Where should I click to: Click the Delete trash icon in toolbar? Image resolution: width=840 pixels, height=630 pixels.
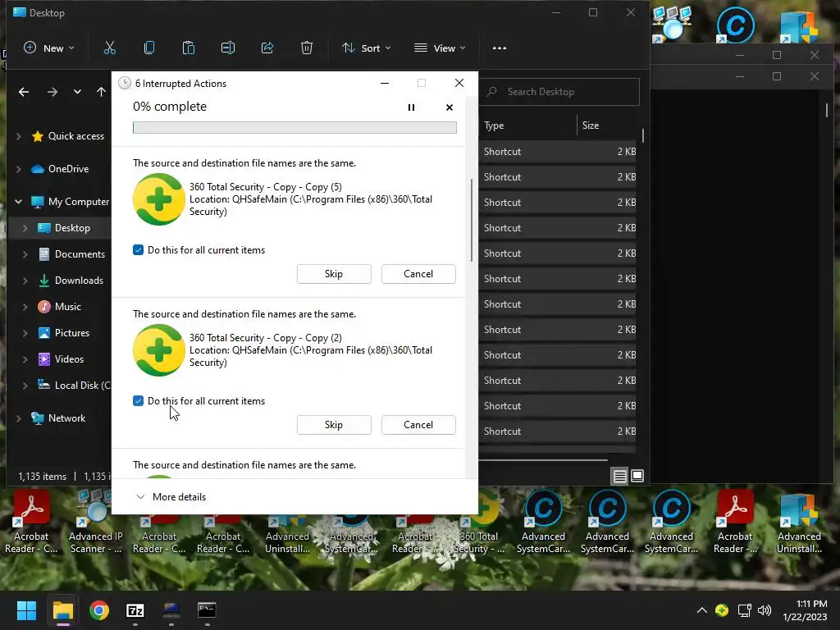click(x=307, y=48)
